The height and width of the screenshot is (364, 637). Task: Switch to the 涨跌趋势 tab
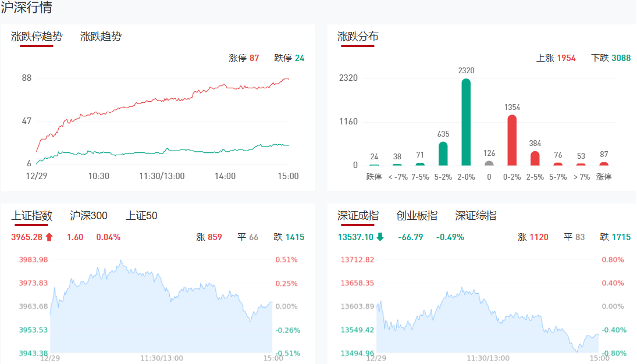click(101, 37)
